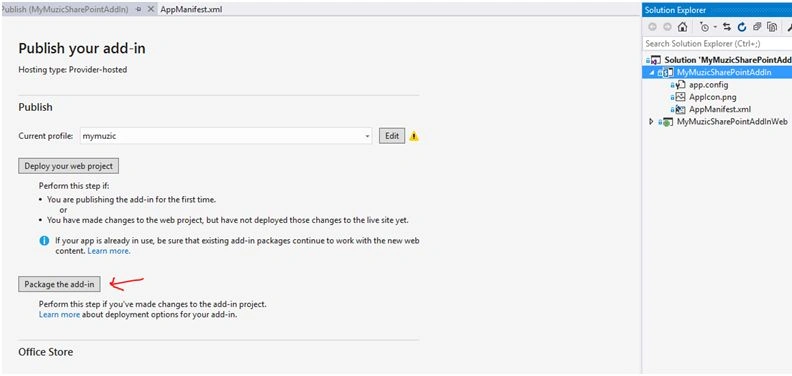Switch to the AppManifest.xml tab
Viewport: 792px width, 376px height.
point(191,9)
